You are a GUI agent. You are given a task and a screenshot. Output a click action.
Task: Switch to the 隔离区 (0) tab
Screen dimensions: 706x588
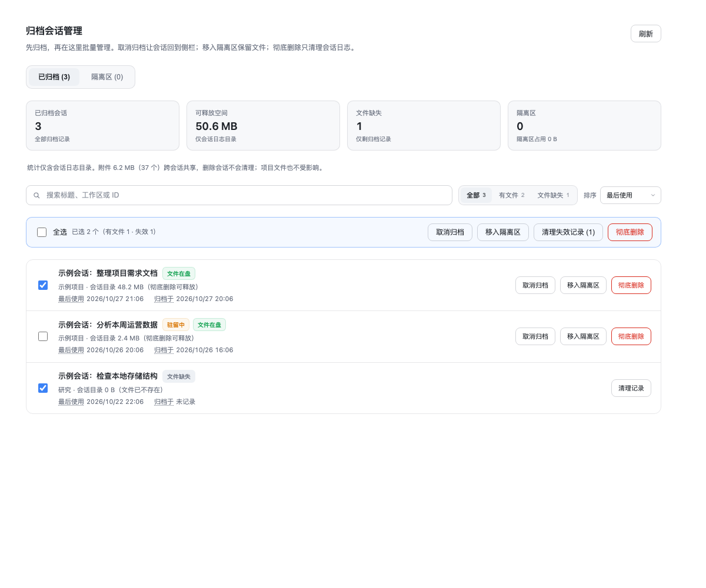107,77
